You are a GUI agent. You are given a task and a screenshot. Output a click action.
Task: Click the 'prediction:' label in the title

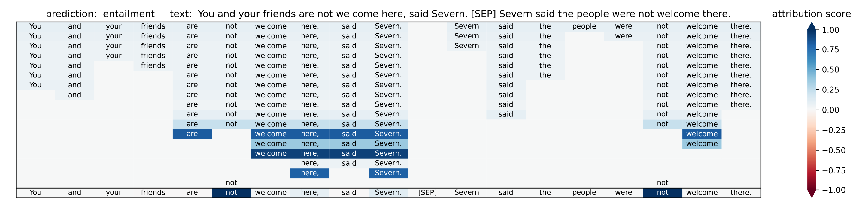point(71,14)
